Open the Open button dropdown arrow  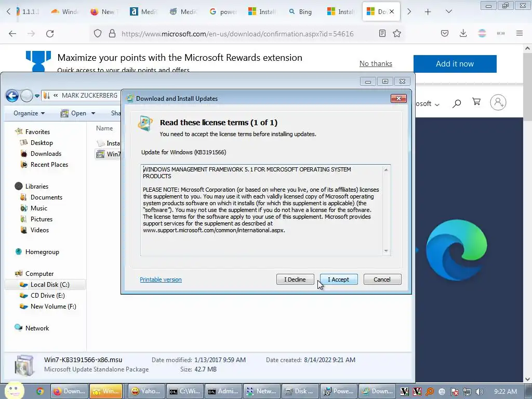point(93,113)
